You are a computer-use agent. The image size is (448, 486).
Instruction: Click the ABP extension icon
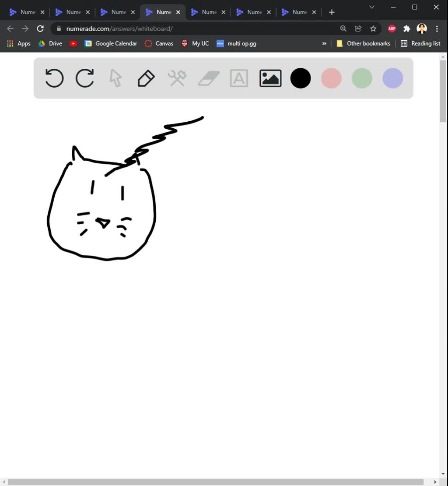pyautogui.click(x=392, y=28)
